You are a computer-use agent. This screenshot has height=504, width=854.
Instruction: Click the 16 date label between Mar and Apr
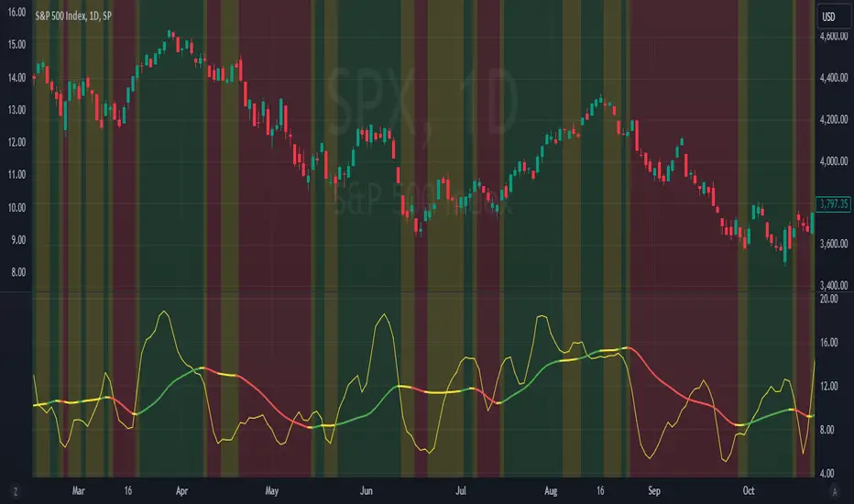click(x=128, y=491)
